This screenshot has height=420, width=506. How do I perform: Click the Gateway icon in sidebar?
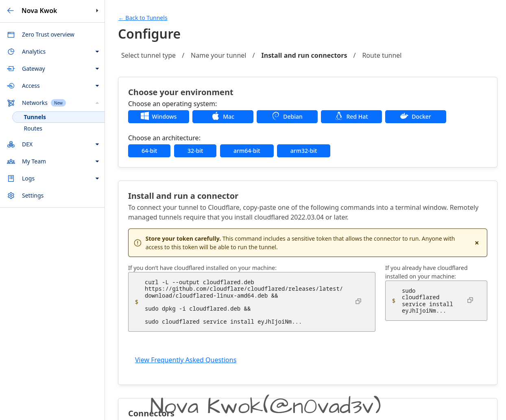tap(11, 69)
